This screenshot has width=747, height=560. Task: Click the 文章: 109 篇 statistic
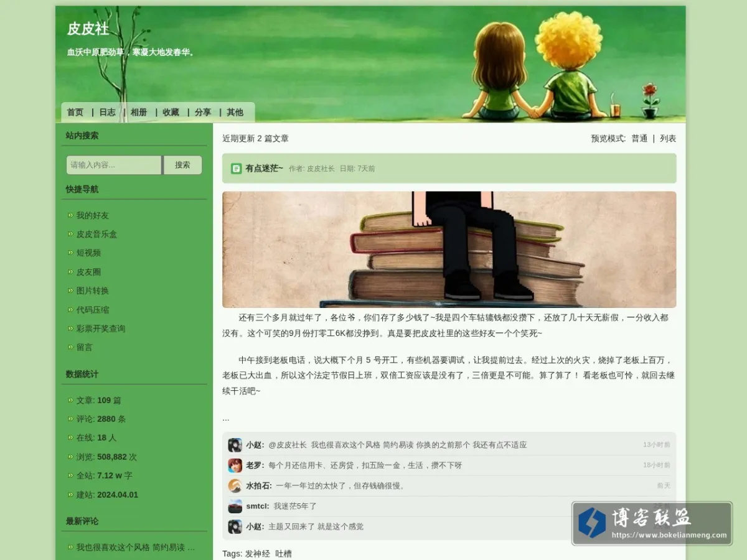98,400
